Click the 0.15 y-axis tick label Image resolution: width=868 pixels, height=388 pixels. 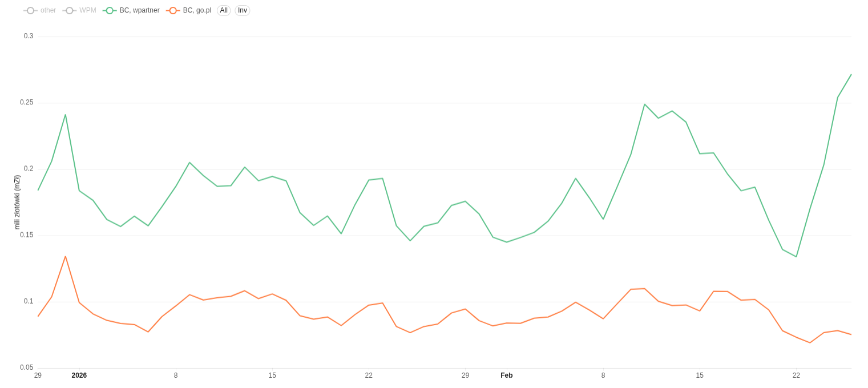click(x=27, y=235)
